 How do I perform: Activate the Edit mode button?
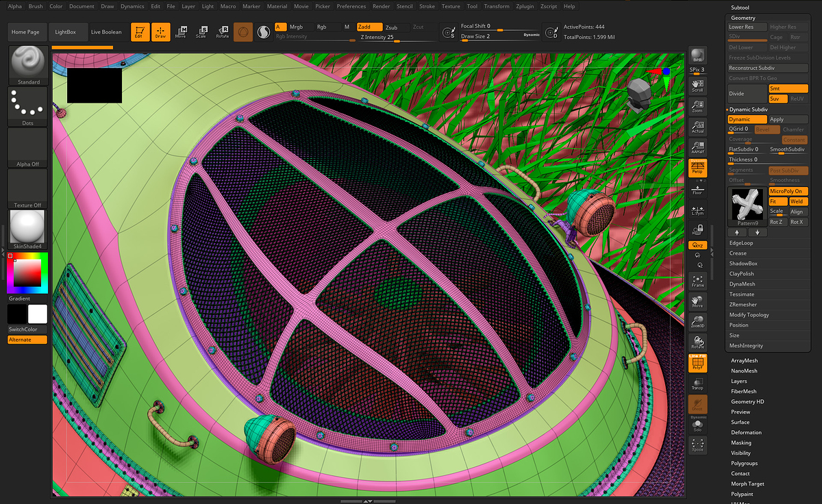tap(140, 32)
